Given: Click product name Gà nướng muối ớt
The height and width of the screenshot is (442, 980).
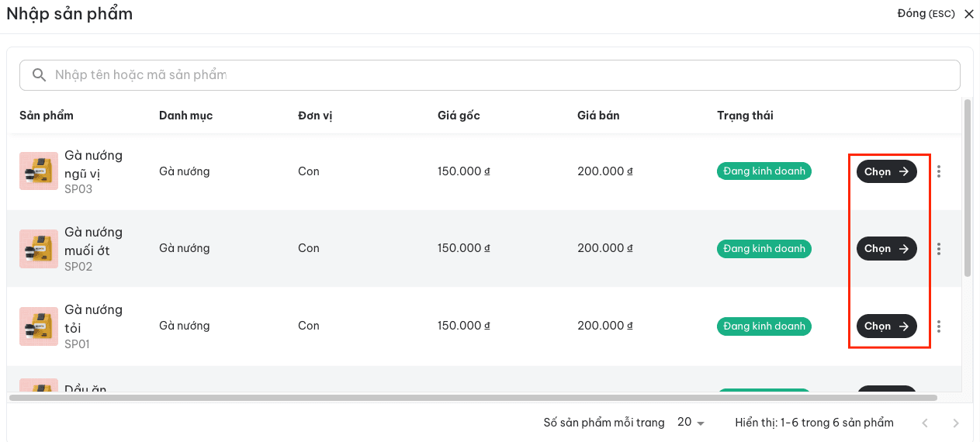Looking at the screenshot, I should (93, 241).
